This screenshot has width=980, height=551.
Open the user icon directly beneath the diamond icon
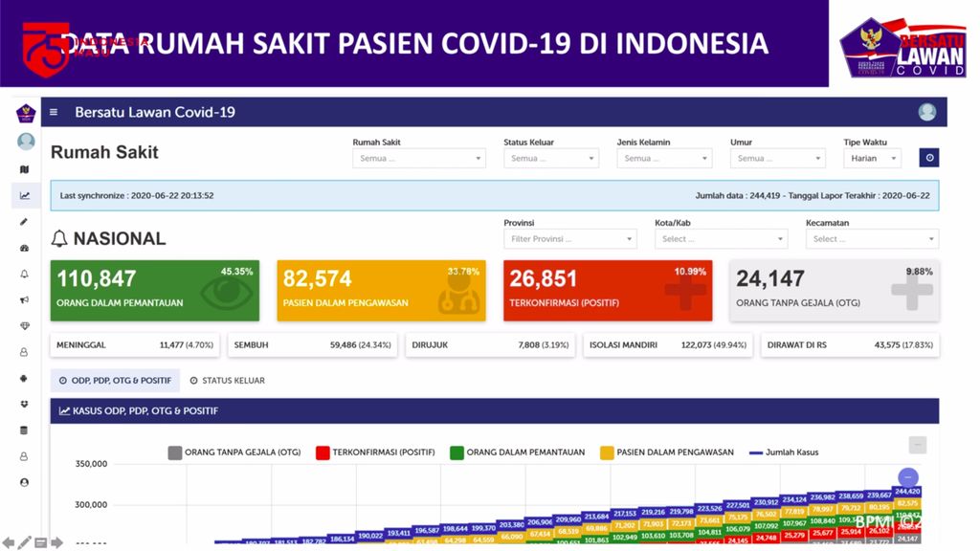24,352
